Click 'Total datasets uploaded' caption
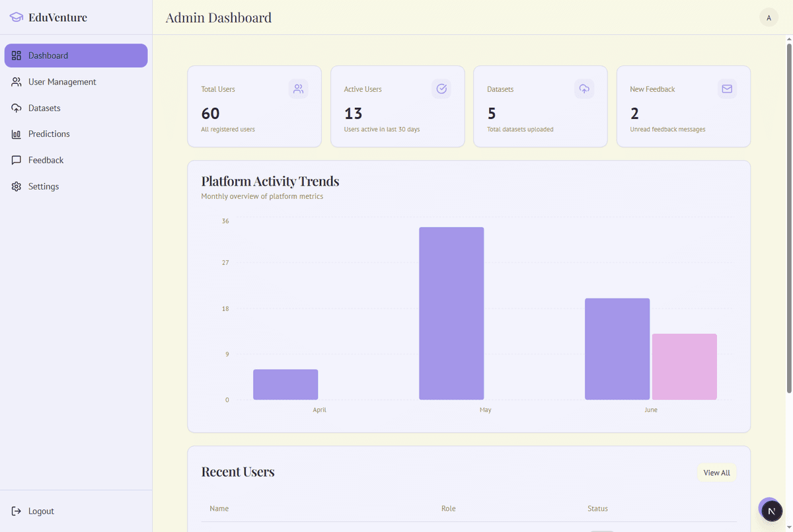Viewport: 793px width, 532px height. [520, 130]
